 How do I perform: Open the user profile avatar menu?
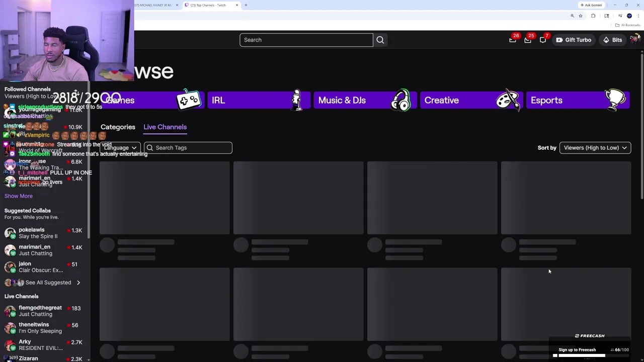point(635,39)
